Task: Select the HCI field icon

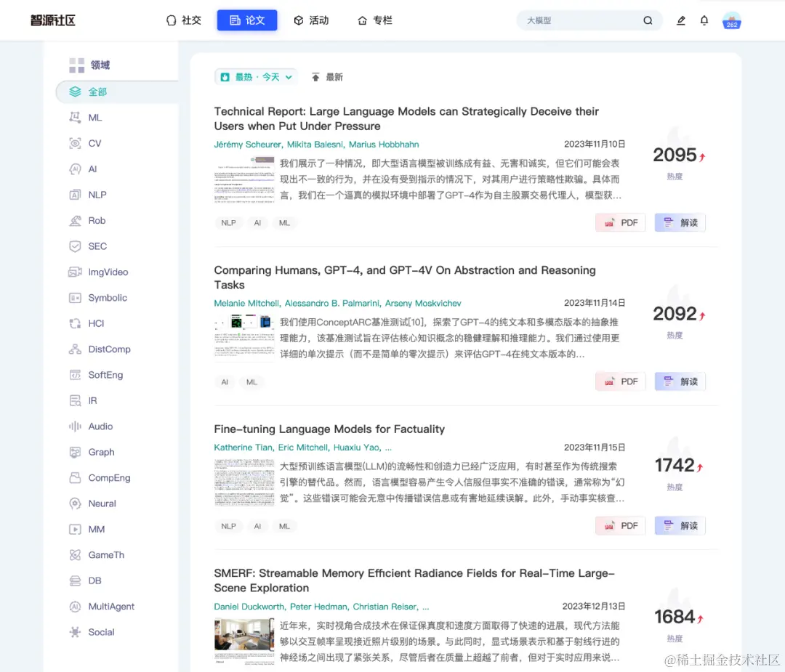Action: coord(75,323)
